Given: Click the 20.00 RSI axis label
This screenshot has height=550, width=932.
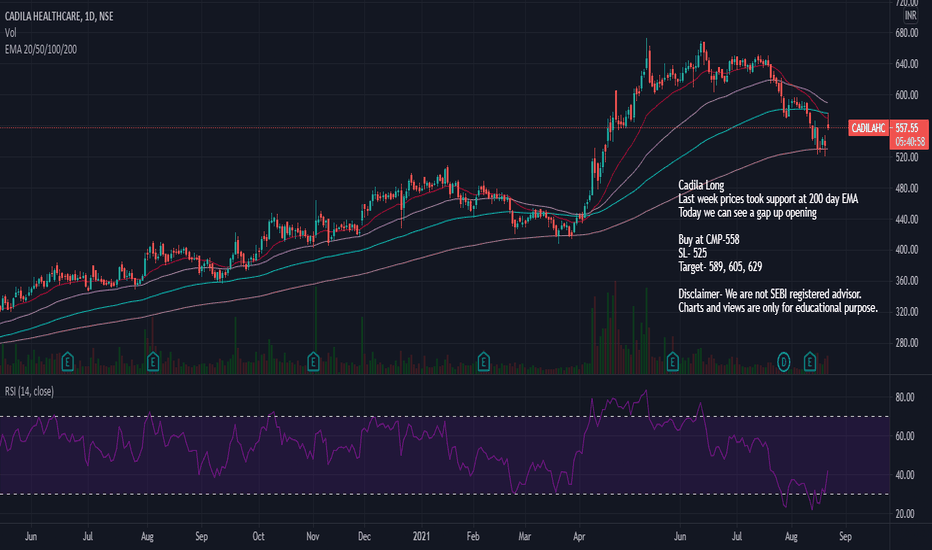Looking at the screenshot, I should pos(905,514).
